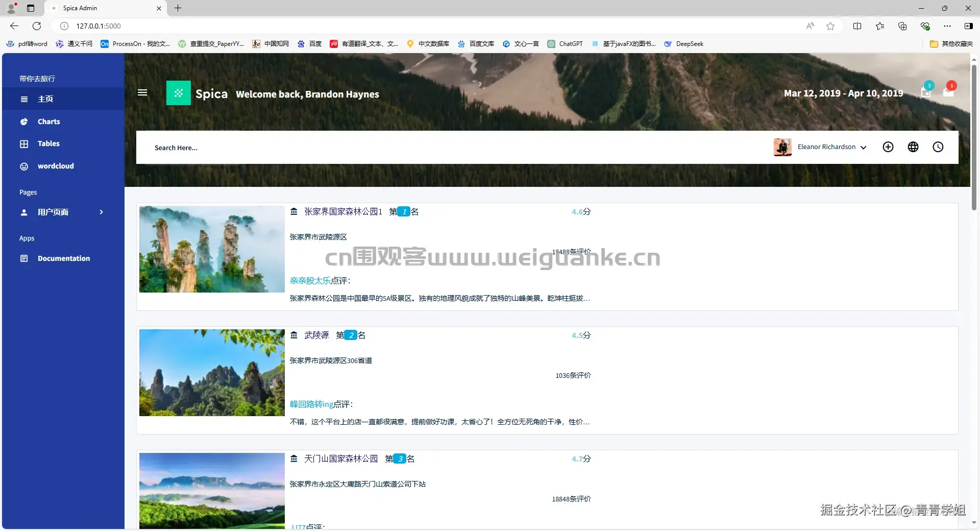Screen dimensions: 980x531
Task: Open the 张家界国家森林公园1 scenic photo
Action: point(212,249)
